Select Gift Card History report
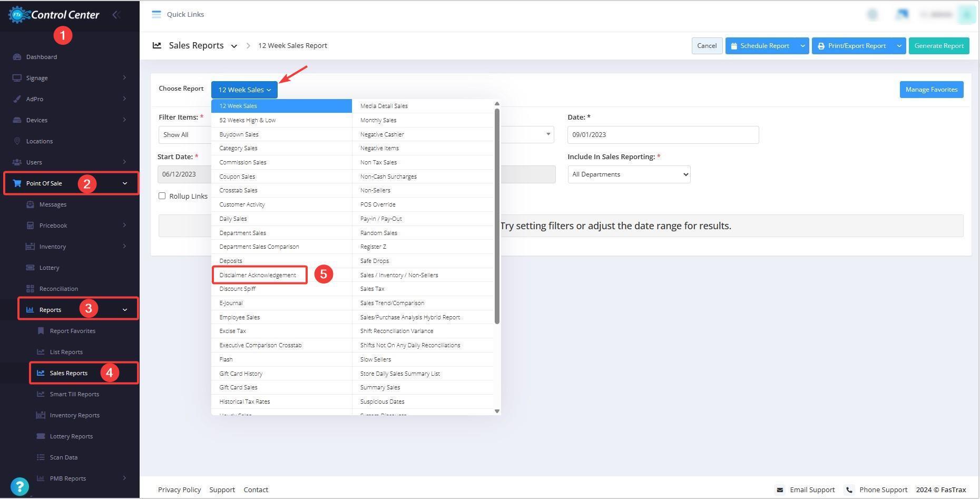This screenshot has width=980, height=499. (x=241, y=374)
